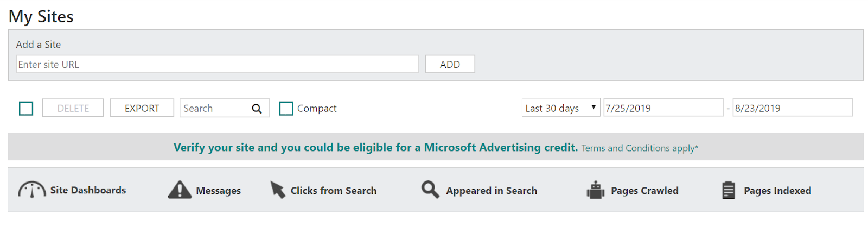Enable the Compact view checkbox
Screen dimensions: 868x226
tap(286, 109)
